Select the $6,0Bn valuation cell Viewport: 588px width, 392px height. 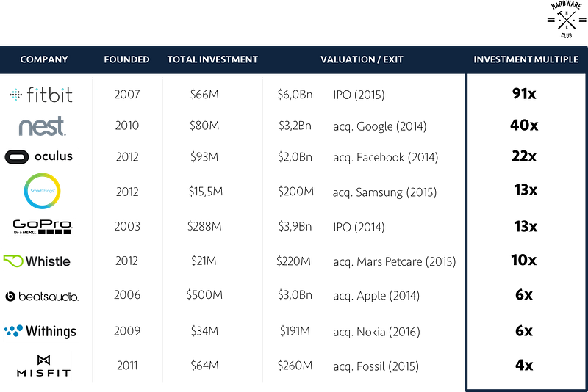pos(295,95)
